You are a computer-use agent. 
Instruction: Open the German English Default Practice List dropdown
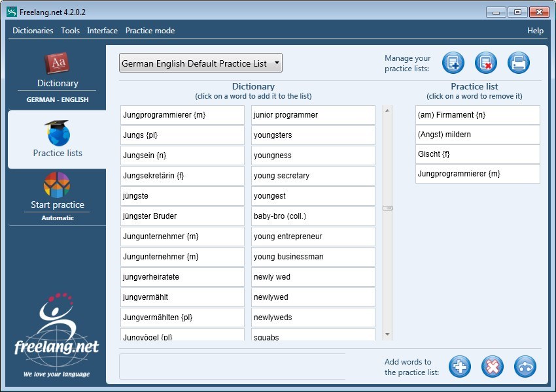pyautogui.click(x=200, y=63)
